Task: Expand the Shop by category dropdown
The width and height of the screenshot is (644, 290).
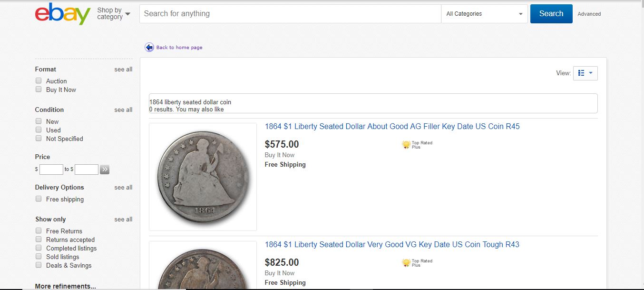Action: click(x=114, y=14)
